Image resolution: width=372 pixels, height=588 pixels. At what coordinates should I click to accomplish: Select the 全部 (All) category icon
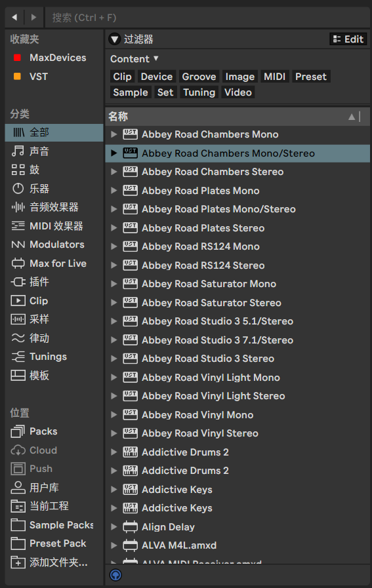click(18, 132)
